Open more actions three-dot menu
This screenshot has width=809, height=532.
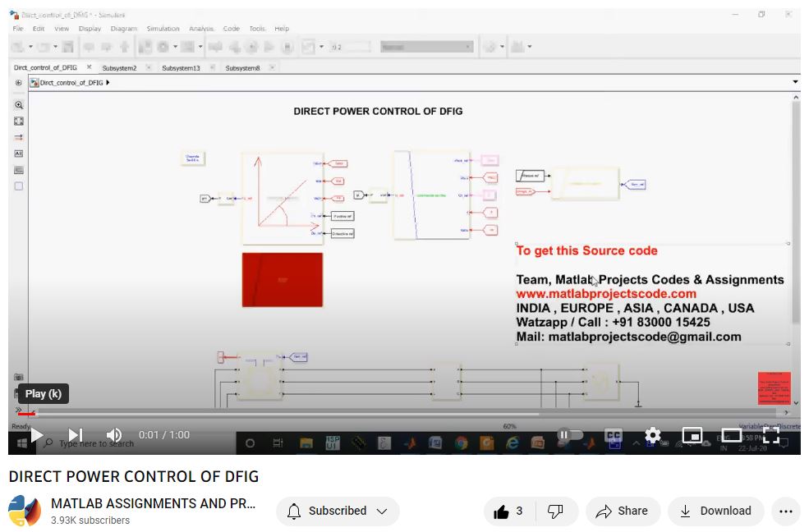point(786,511)
